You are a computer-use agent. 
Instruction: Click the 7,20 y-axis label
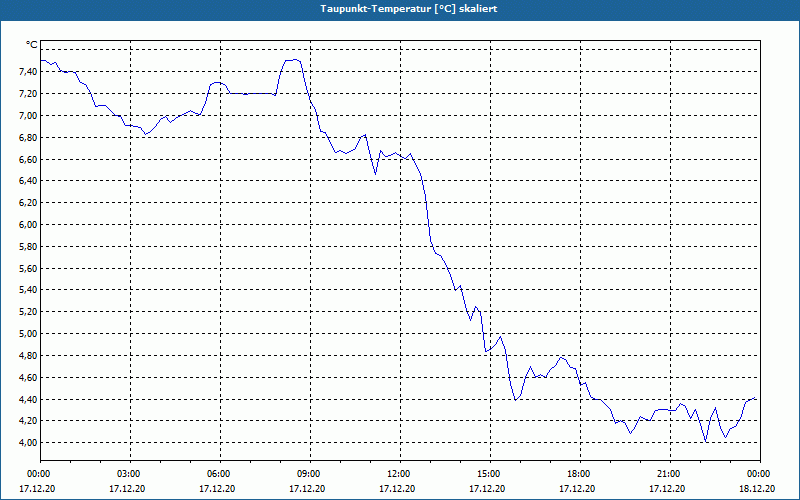coord(28,94)
